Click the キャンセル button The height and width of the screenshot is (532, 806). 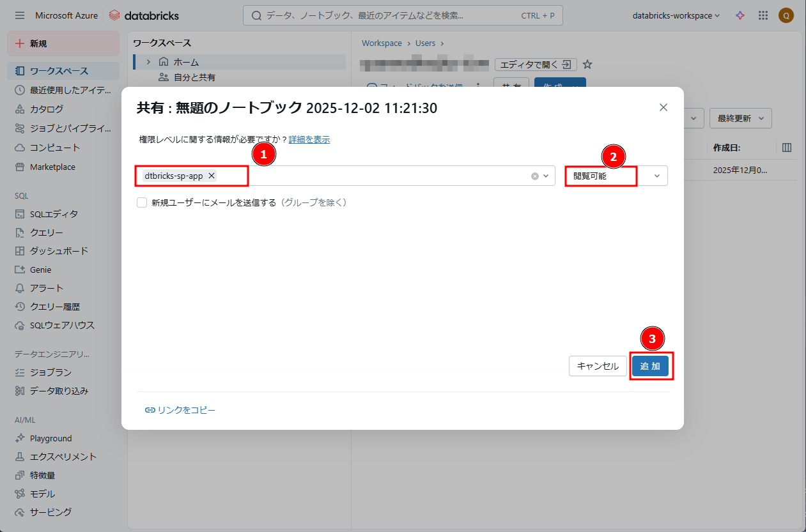click(x=598, y=366)
